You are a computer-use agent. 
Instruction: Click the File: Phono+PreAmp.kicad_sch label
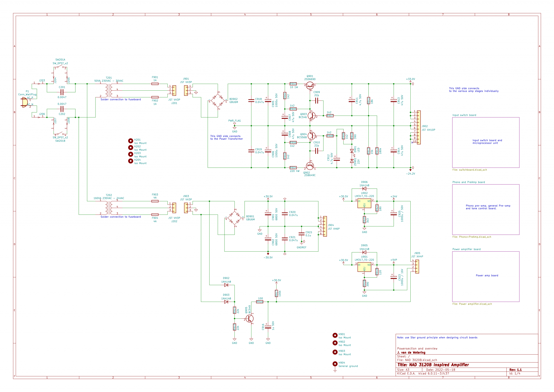472,237
